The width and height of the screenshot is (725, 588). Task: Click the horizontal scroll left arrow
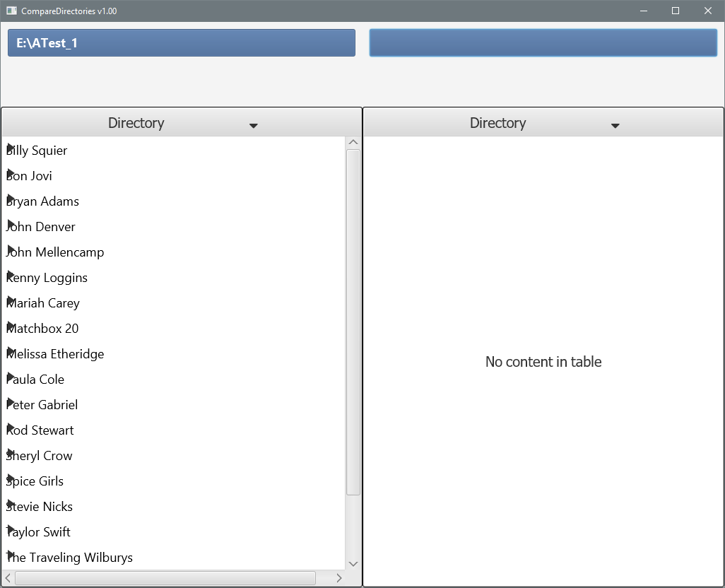(x=8, y=578)
